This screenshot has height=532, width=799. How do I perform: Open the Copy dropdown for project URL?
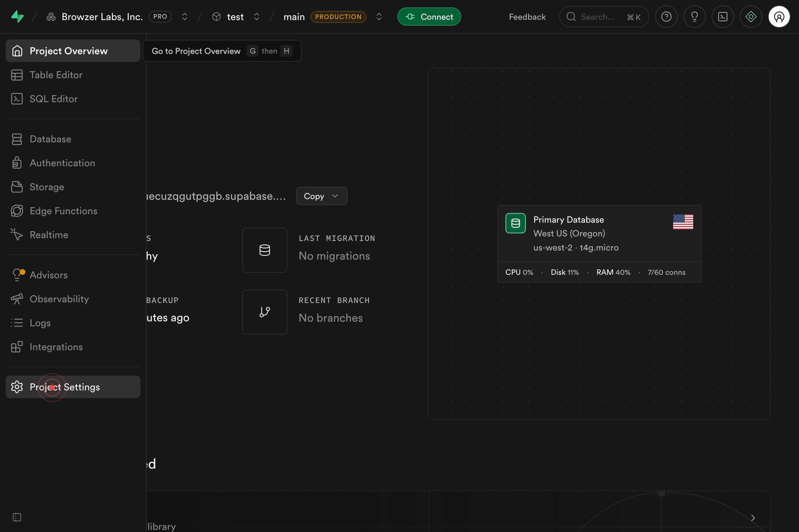click(x=322, y=196)
